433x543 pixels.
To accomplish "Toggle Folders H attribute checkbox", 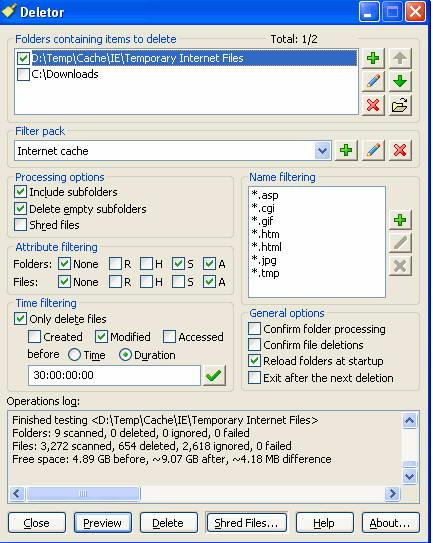I will (x=147, y=264).
